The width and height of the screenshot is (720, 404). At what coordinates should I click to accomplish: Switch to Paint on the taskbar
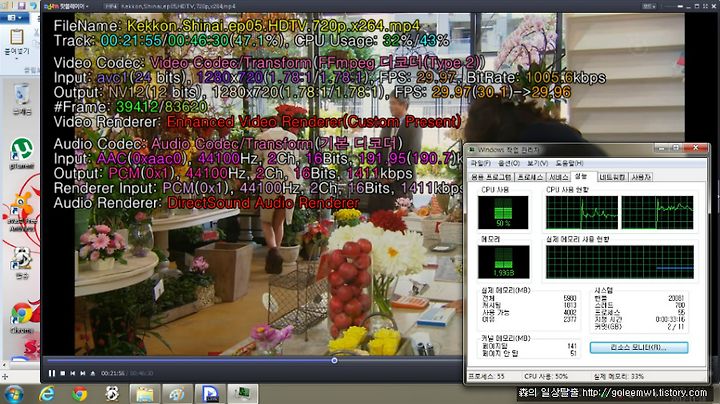[177, 394]
